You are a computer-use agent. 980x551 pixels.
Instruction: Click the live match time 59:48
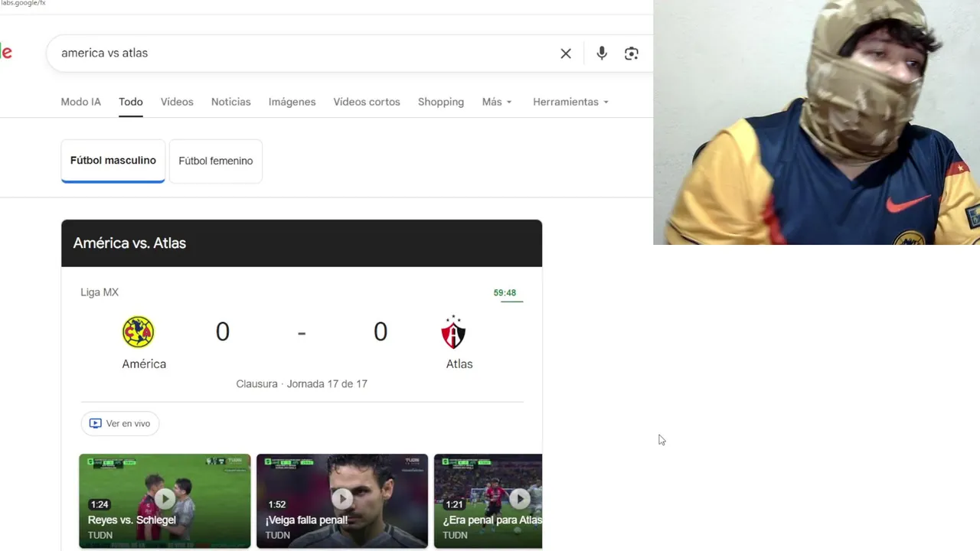pyautogui.click(x=505, y=292)
